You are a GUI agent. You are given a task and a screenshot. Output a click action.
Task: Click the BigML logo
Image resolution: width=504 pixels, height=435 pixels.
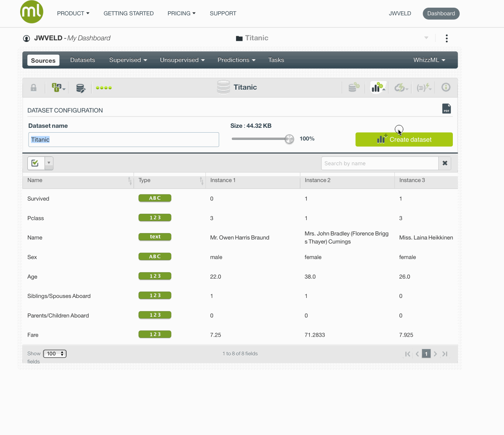click(x=31, y=12)
